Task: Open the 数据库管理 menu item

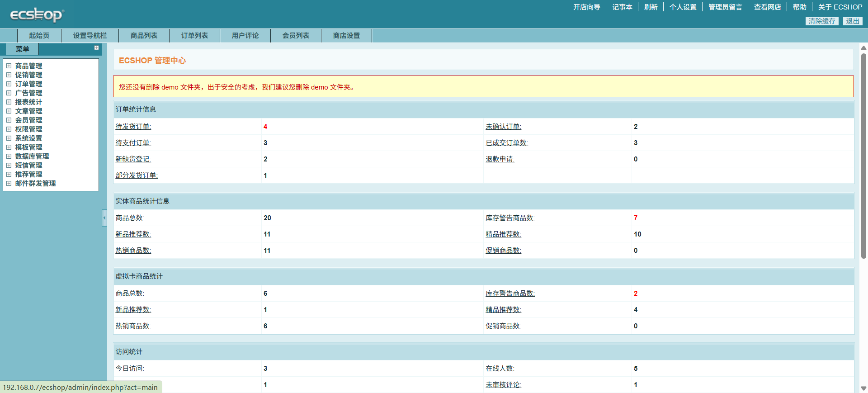Action: 32,156
